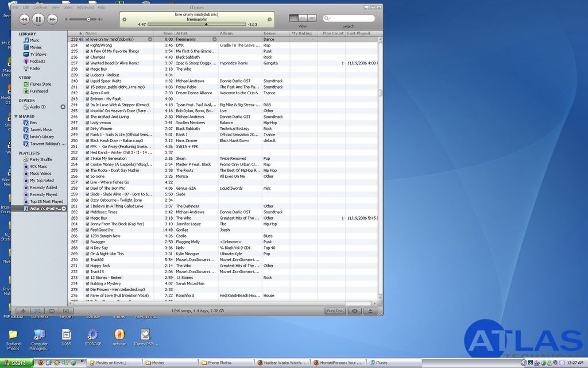Click the Burn Disc button

[x=335, y=311]
